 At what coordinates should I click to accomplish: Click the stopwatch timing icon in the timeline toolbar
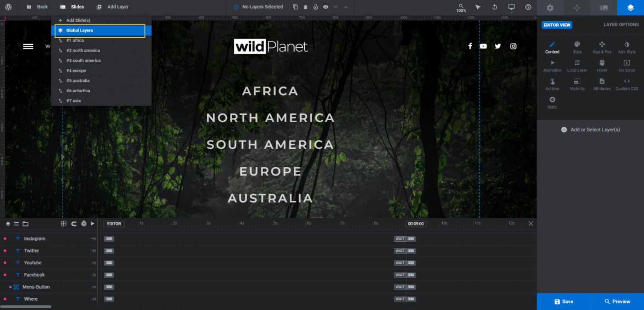point(83,224)
